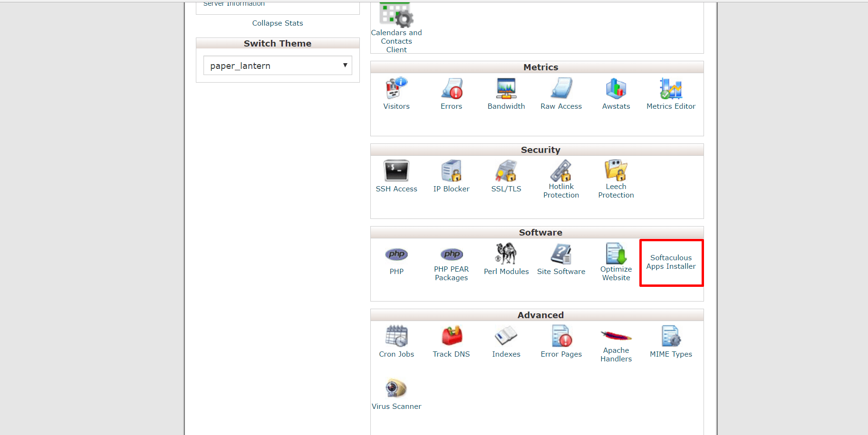Open the SSH Access terminal icon
Screen dimensions: 868x435
pos(396,171)
